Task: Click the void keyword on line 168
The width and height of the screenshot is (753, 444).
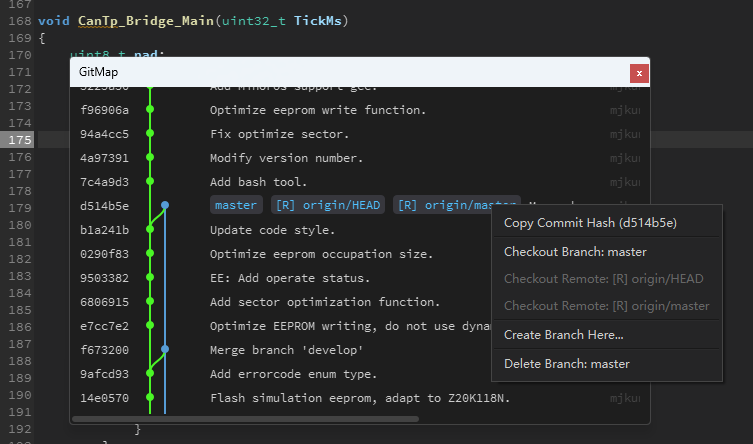Action: click(x=54, y=21)
